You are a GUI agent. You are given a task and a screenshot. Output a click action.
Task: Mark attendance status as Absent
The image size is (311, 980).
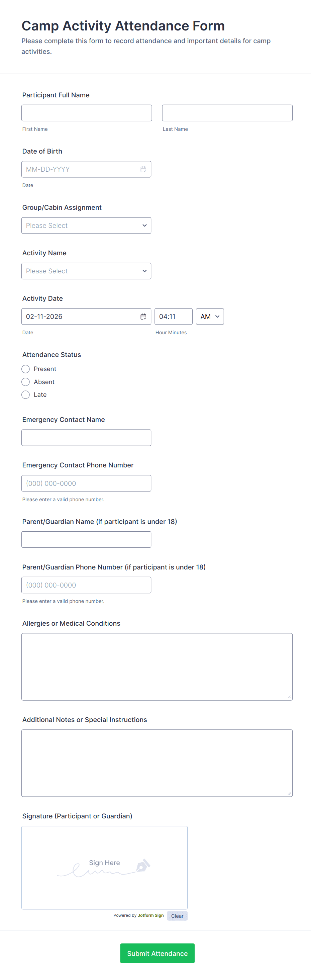pos(25,382)
